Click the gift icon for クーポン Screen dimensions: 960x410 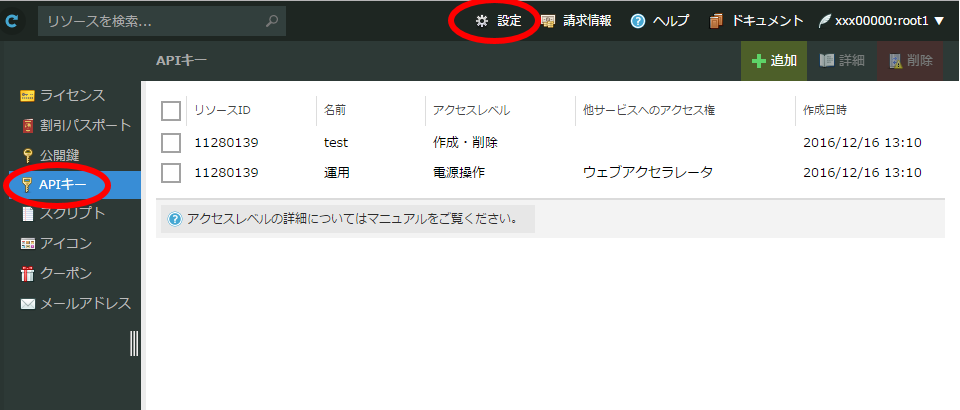pos(28,274)
